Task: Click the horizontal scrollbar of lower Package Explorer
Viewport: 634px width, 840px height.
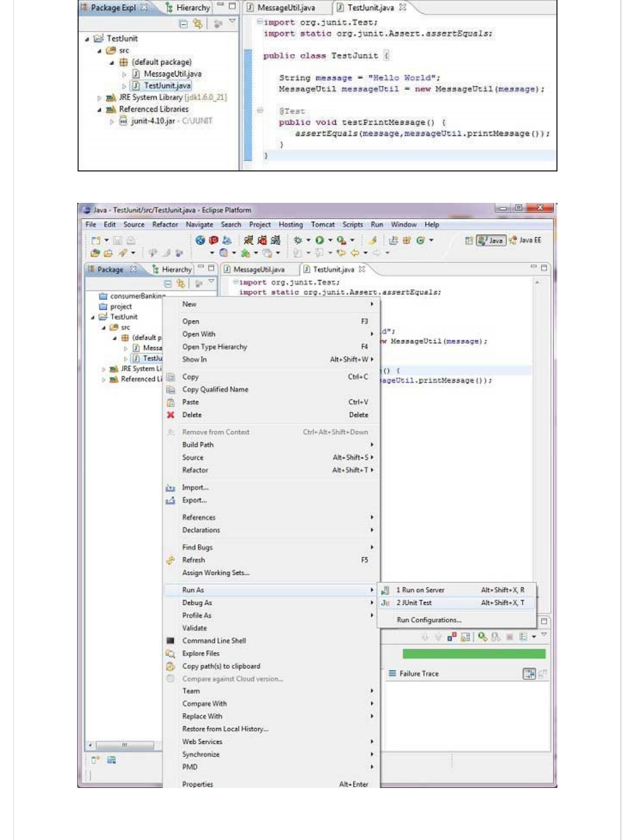Action: point(123,745)
